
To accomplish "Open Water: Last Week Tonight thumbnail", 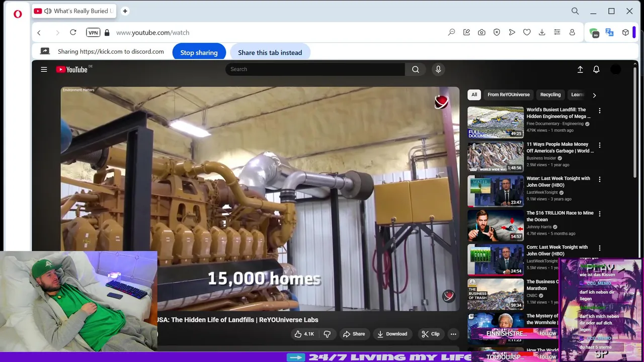I will pyautogui.click(x=496, y=191).
